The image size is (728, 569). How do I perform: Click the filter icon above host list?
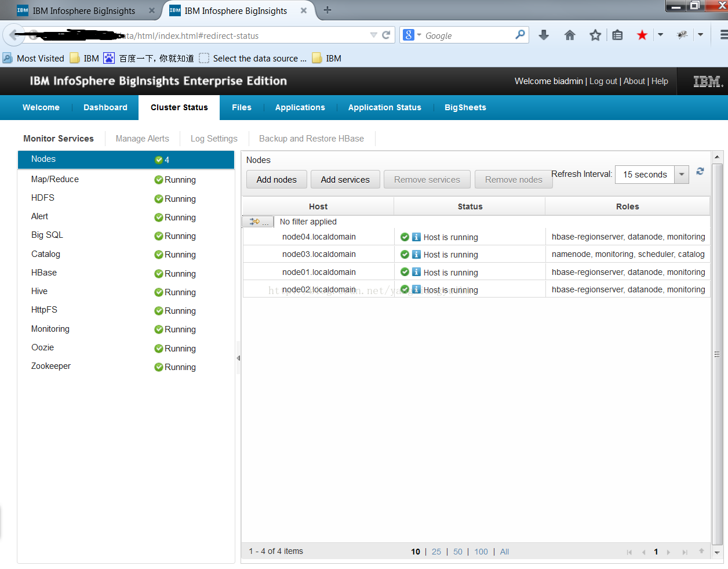[258, 222]
